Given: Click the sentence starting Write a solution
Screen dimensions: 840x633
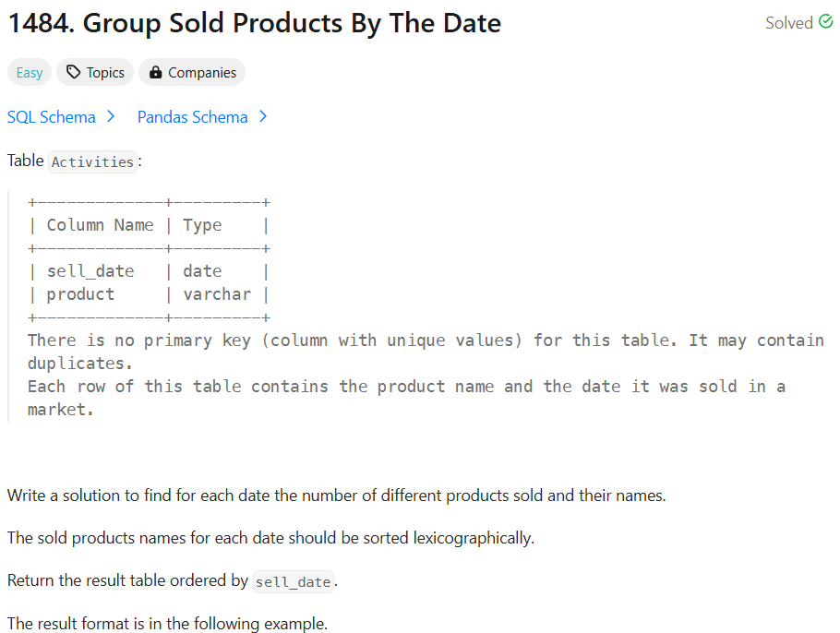Looking at the screenshot, I should (x=336, y=496).
